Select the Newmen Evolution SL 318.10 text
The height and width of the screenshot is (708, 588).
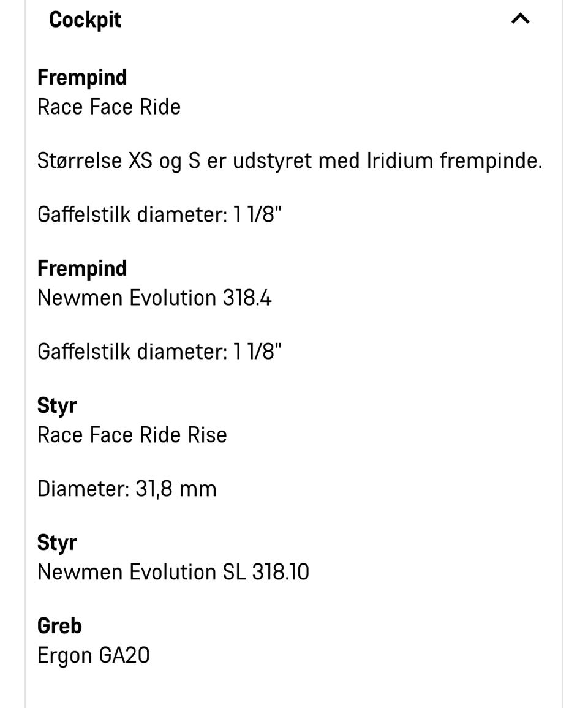click(173, 572)
